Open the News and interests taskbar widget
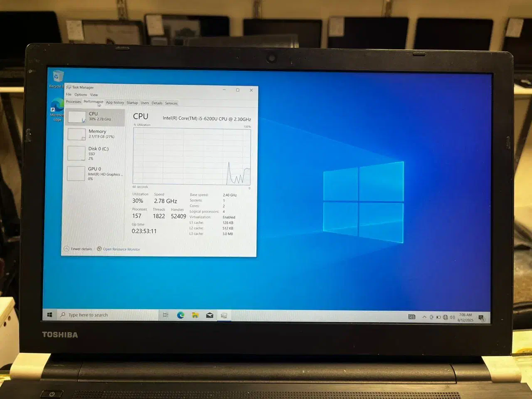Viewport: 532px width, 399px height. click(x=411, y=317)
